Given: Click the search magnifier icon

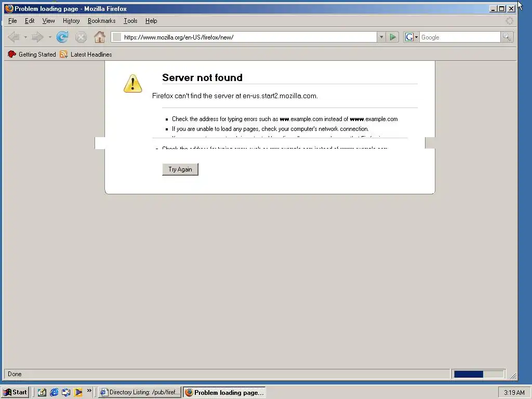Looking at the screenshot, I should [507, 37].
